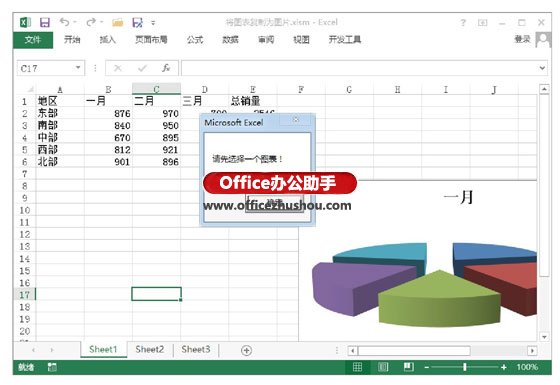Image resolution: width=560 pixels, height=385 pixels.
Task: Redo the last action
Action: [91, 22]
